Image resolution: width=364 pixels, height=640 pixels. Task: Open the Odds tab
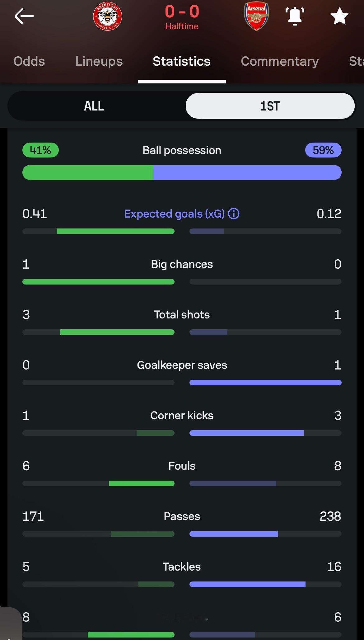pyautogui.click(x=29, y=61)
